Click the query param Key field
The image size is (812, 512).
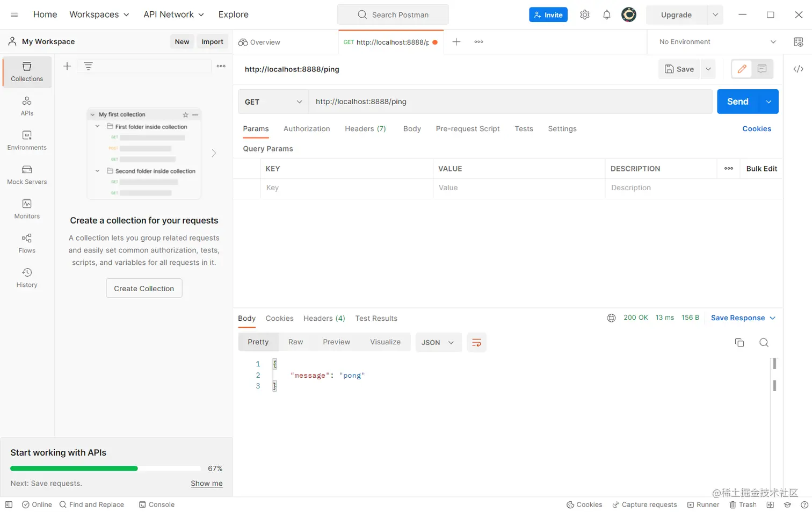[x=347, y=188]
